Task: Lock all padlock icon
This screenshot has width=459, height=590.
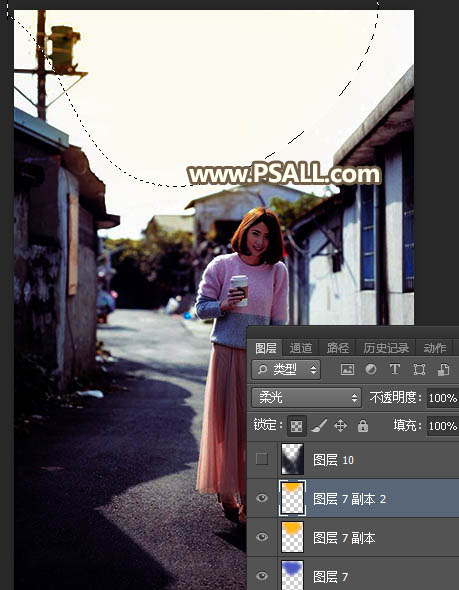Action: 363,426
